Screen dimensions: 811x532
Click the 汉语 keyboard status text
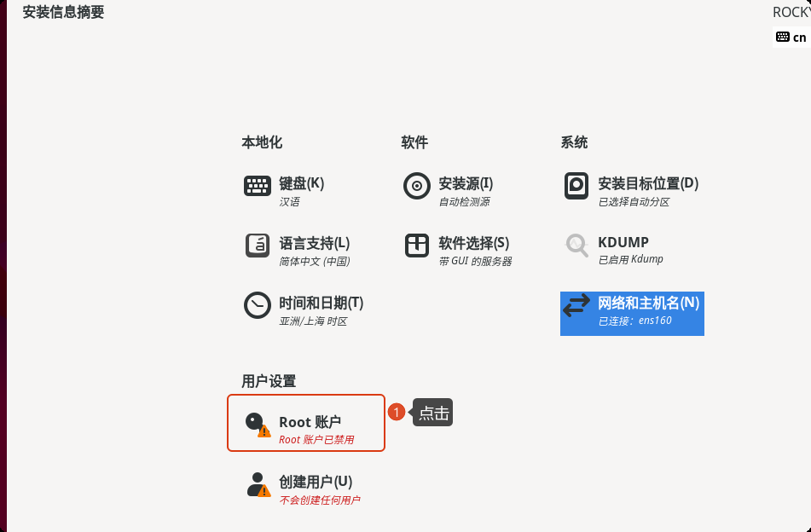tap(289, 202)
